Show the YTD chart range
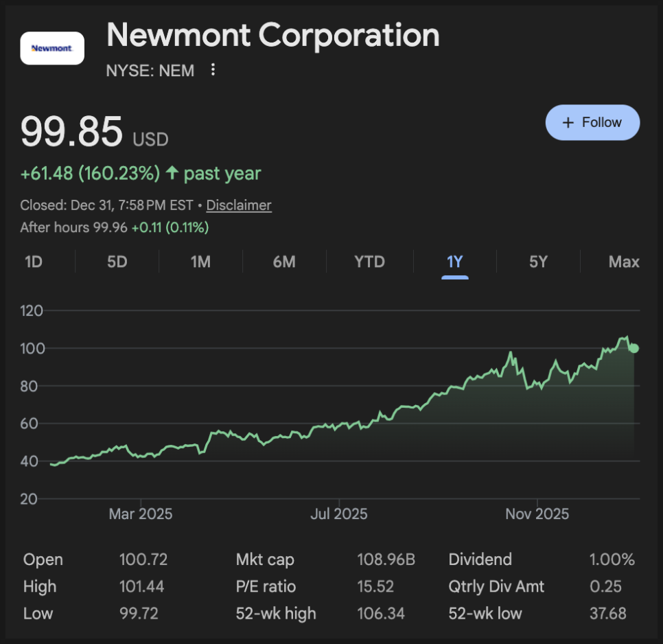The height and width of the screenshot is (644, 663). click(369, 262)
